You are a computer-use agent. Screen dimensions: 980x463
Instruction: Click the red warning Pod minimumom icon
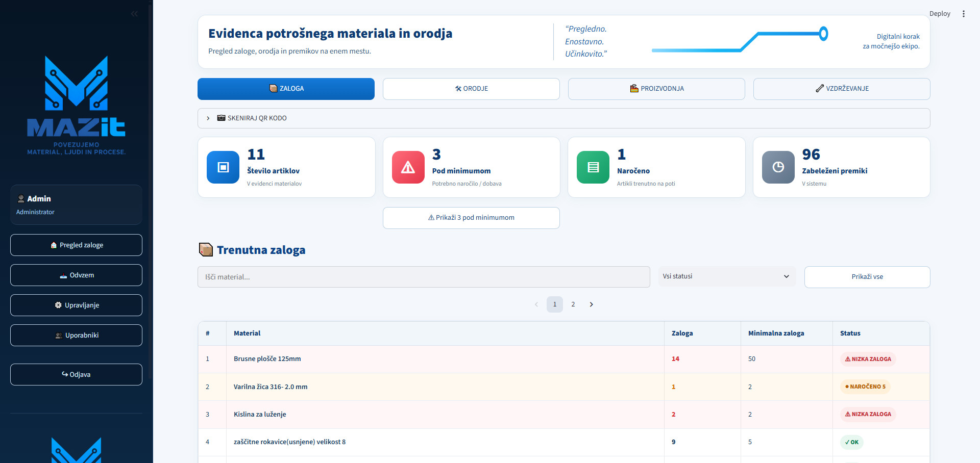coord(408,167)
